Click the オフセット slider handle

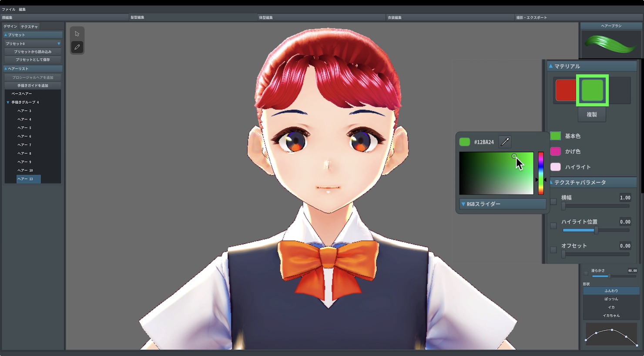point(563,255)
